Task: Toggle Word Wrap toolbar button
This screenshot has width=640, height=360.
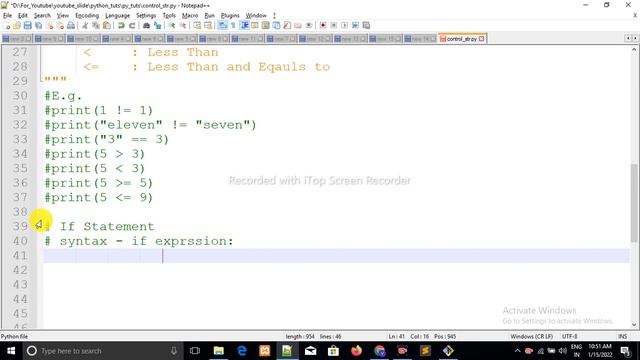Action: tap(222, 26)
